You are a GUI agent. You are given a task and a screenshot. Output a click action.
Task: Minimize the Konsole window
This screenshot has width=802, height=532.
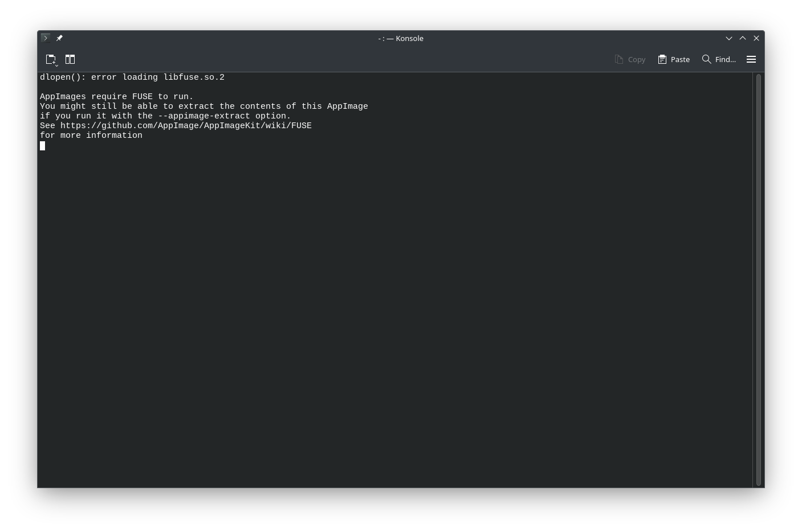728,38
